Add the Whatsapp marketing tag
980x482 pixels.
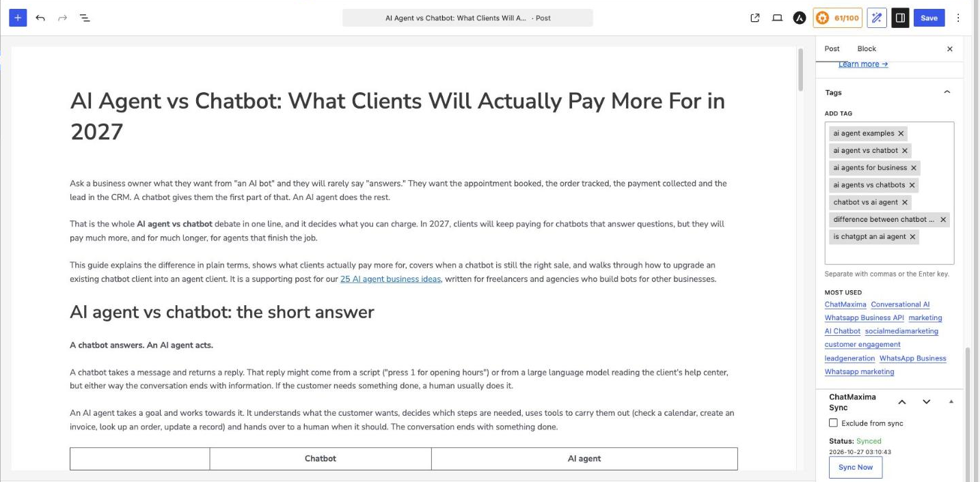(859, 371)
